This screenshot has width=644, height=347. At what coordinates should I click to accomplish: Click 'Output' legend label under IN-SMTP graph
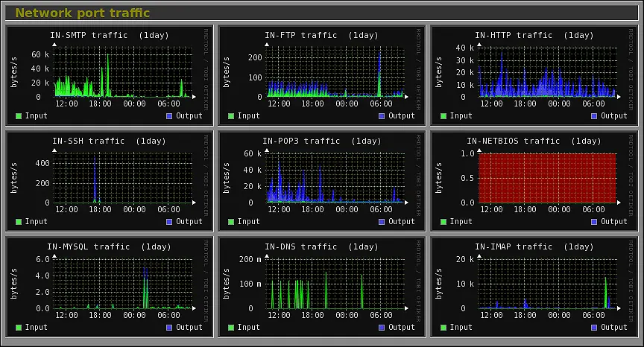point(189,116)
